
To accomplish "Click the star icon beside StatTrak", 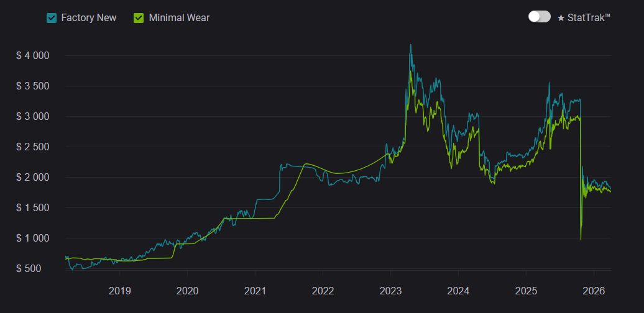I will tap(561, 17).
